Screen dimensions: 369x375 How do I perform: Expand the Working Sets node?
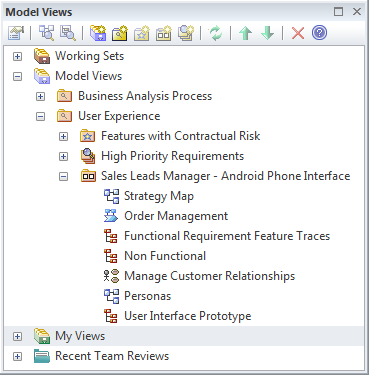click(x=17, y=56)
